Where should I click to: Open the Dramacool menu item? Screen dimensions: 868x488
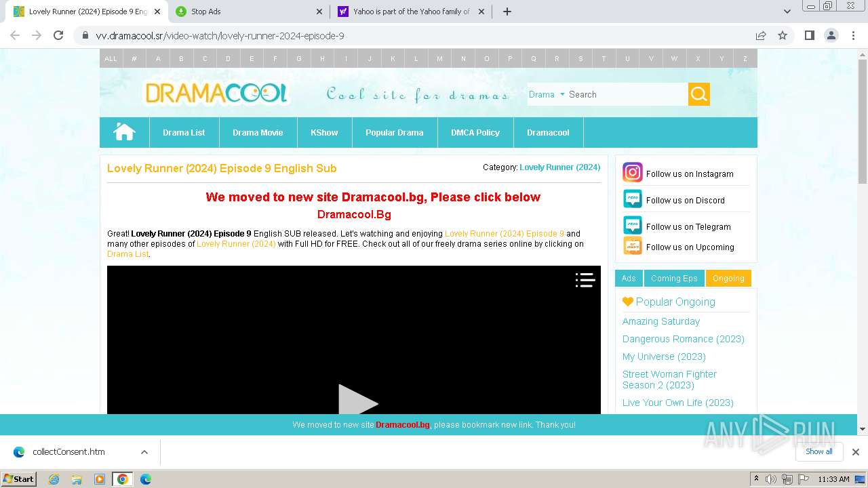tap(548, 132)
